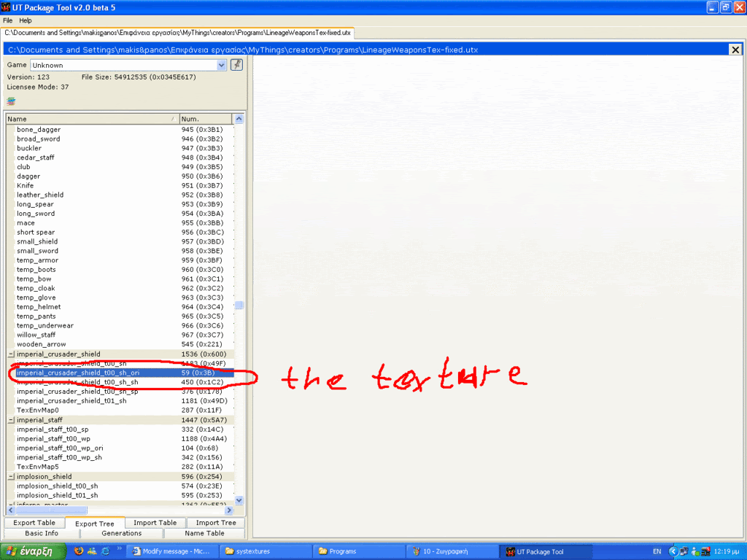Switch to the Name Table tab
This screenshot has height=560, width=747.
coord(204,533)
